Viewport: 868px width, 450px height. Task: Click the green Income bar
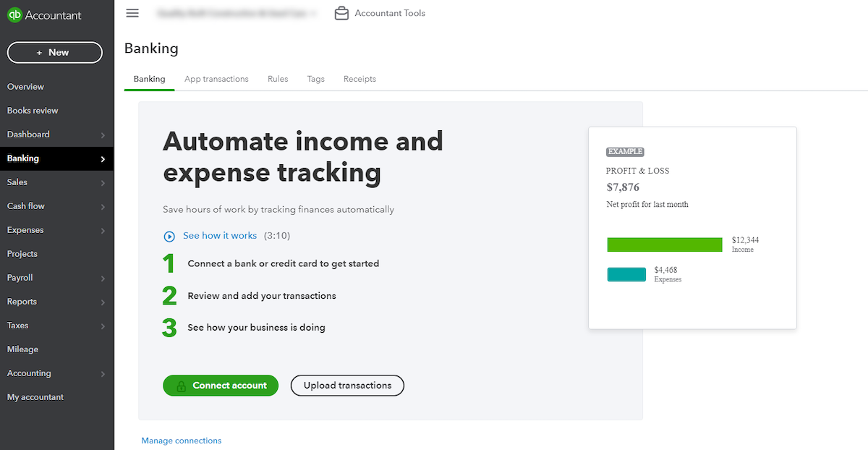(x=665, y=245)
